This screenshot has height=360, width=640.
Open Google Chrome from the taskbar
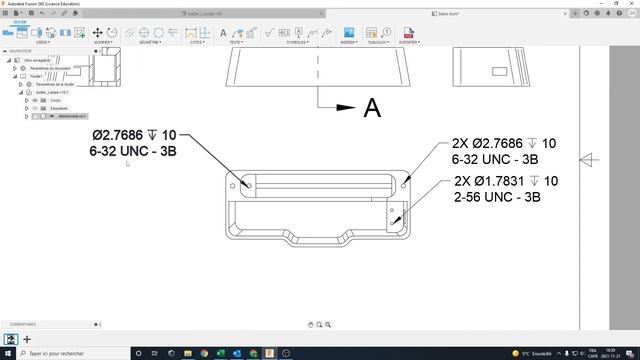pos(204,353)
